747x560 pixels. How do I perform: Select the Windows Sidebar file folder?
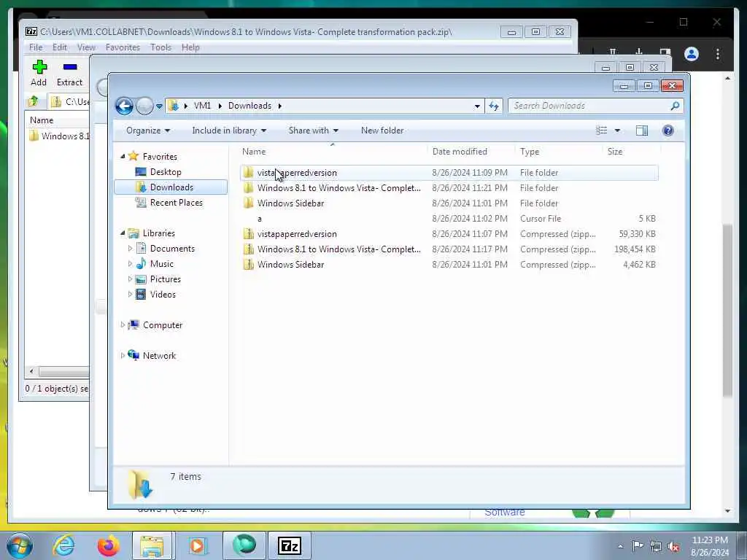[x=449, y=203]
